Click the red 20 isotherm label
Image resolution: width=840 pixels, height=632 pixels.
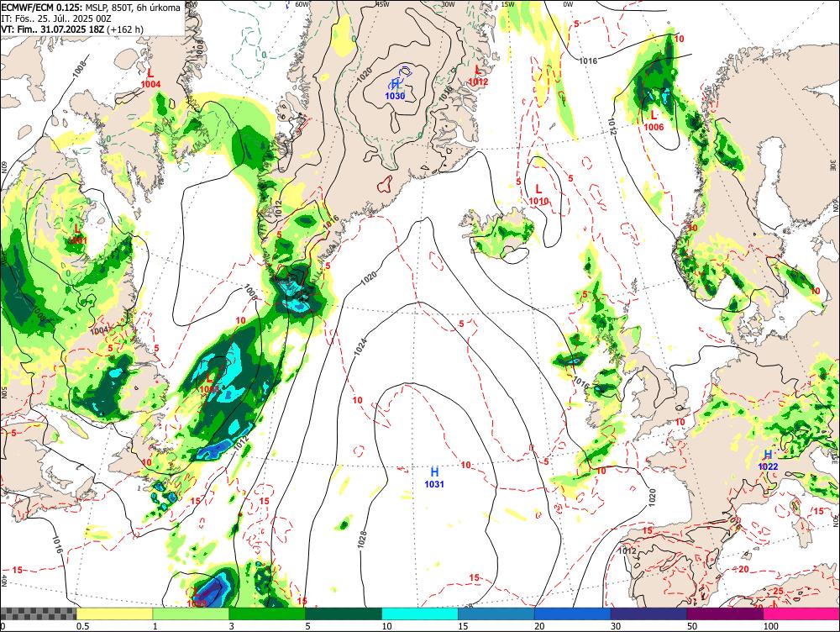point(743,569)
